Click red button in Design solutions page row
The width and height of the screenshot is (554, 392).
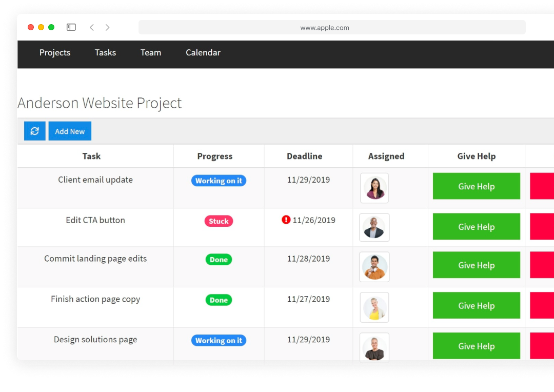coord(542,346)
